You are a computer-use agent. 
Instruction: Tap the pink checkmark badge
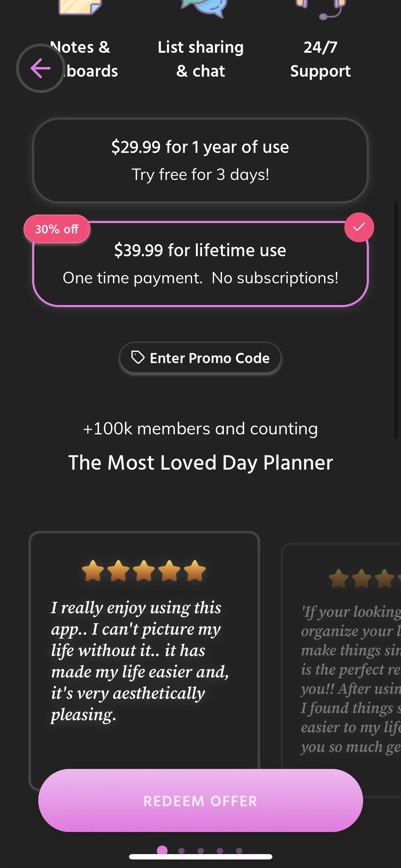coord(359,227)
